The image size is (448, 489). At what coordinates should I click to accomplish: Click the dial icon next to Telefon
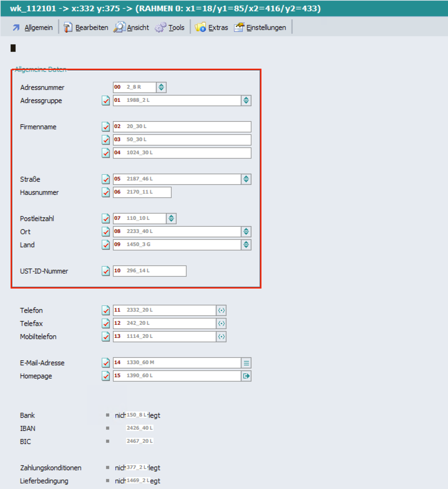[x=221, y=310]
